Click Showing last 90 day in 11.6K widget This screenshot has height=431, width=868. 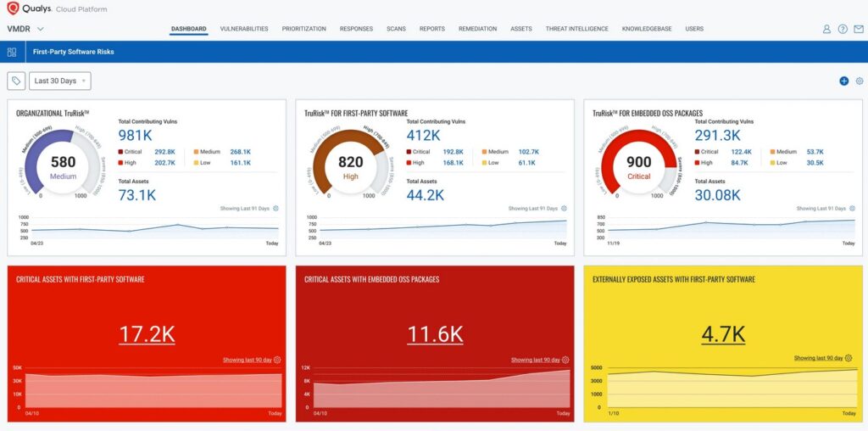536,360
